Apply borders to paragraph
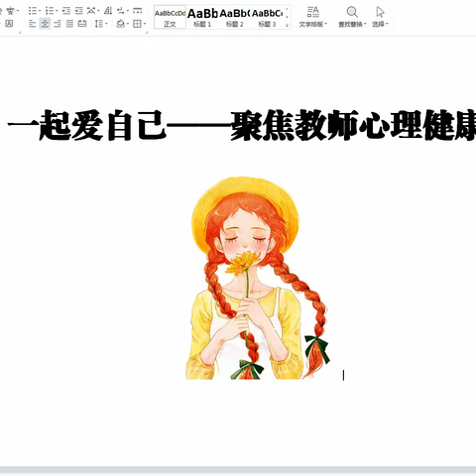The height and width of the screenshot is (476, 476). [x=137, y=24]
